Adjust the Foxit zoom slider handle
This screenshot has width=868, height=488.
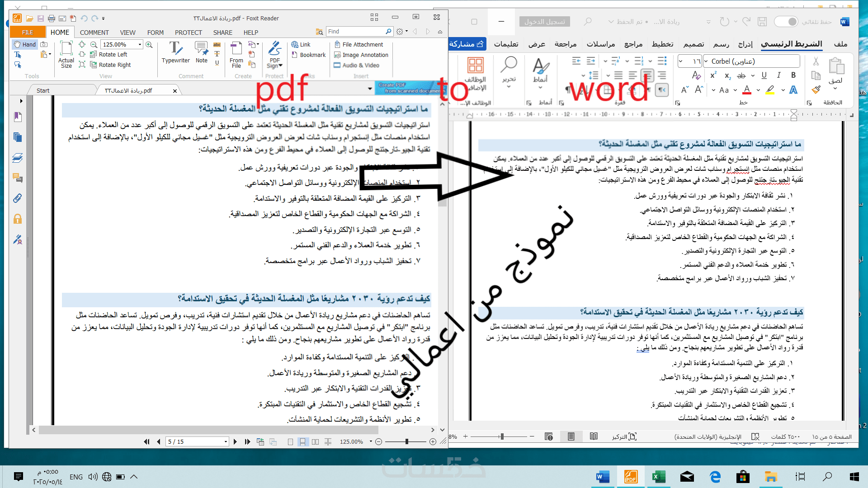click(x=406, y=442)
